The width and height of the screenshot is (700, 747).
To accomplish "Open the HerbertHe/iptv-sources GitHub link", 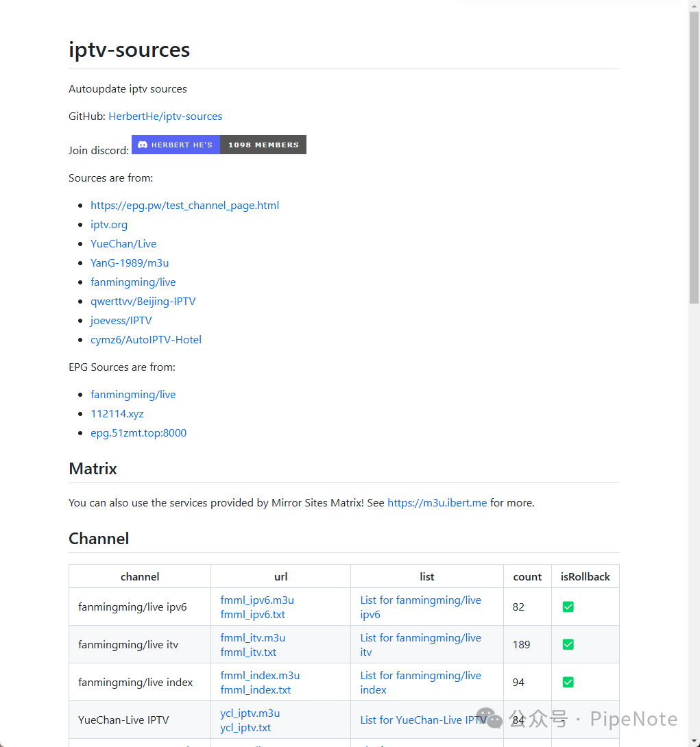I will coord(165,116).
